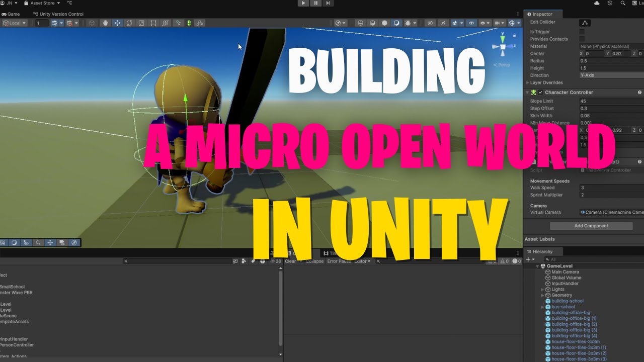This screenshot has width=644, height=362.
Task: Click the Walk Speed value field
Action: [611, 188]
